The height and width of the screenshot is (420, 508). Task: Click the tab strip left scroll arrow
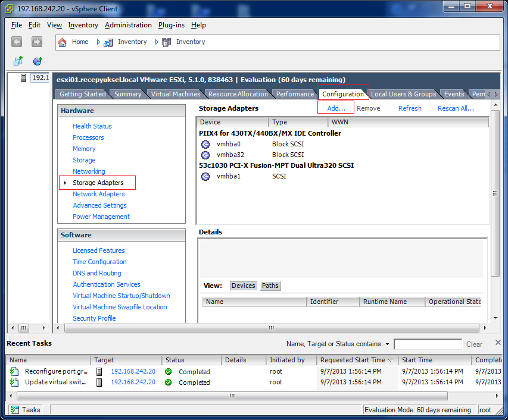point(489,94)
